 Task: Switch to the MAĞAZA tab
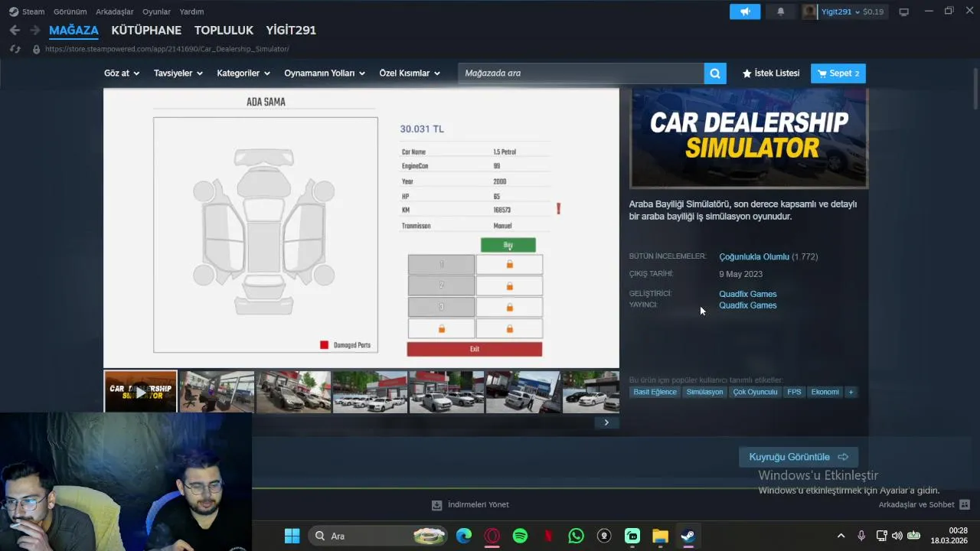[x=73, y=31]
